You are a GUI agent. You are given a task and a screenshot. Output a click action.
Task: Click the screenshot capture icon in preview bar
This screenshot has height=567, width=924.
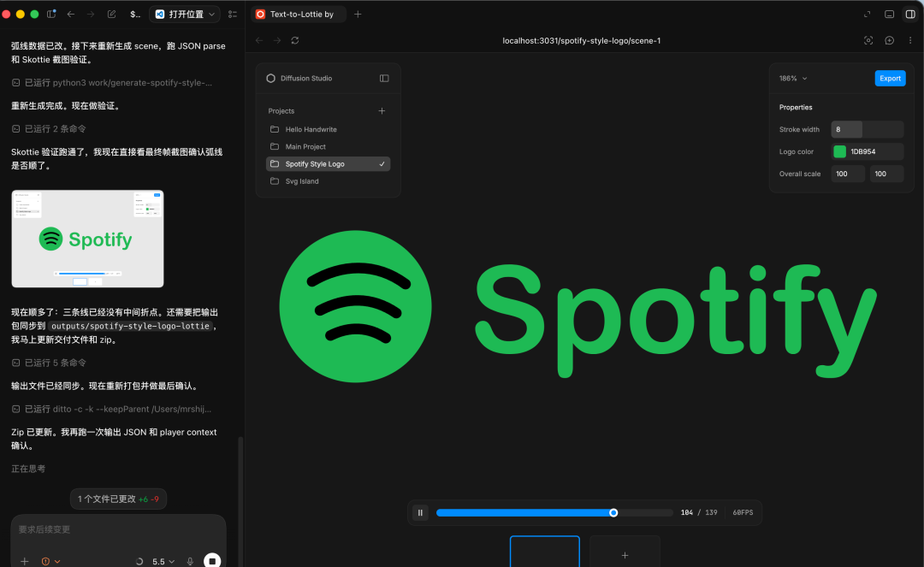click(x=868, y=41)
